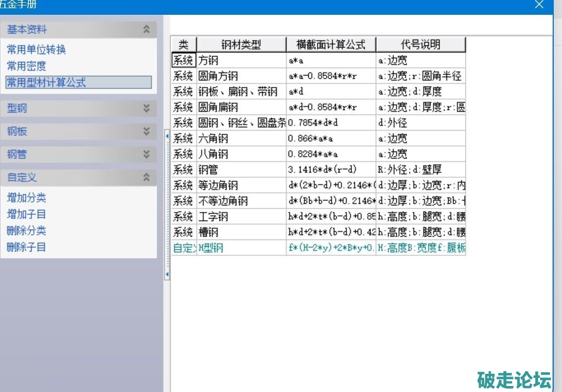The image size is (562, 392).
Task: Click 增加子目 to add an item
Action: click(26, 214)
